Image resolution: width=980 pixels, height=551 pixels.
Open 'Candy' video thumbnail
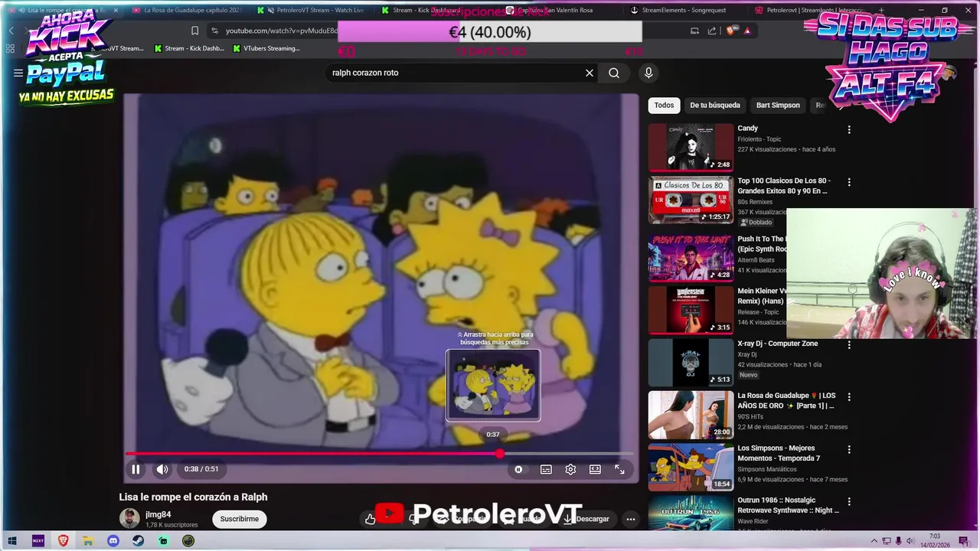click(691, 147)
